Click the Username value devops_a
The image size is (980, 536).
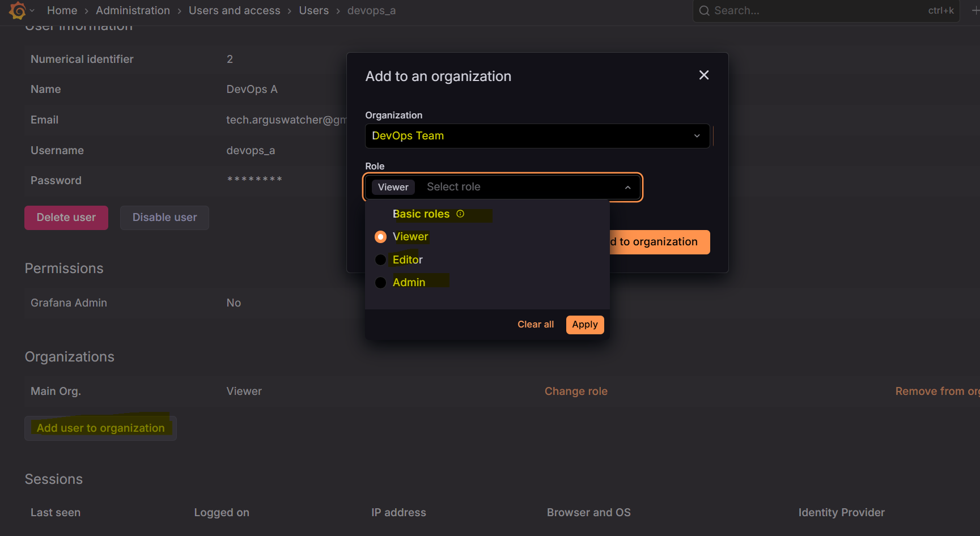tap(251, 151)
